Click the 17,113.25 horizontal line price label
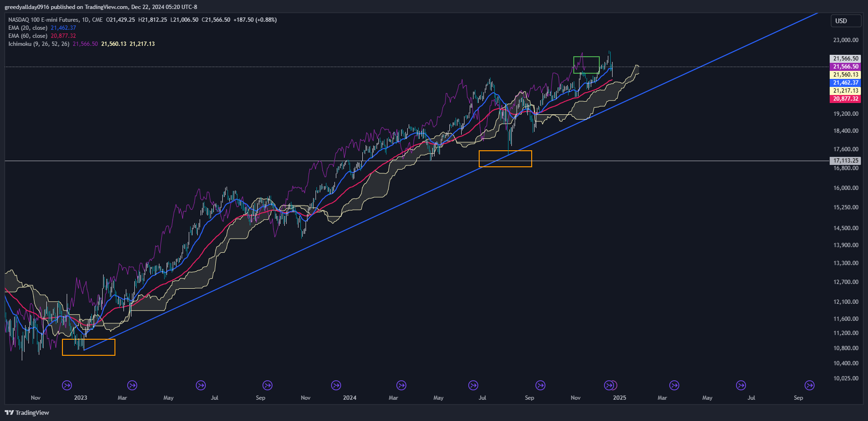 (x=845, y=161)
